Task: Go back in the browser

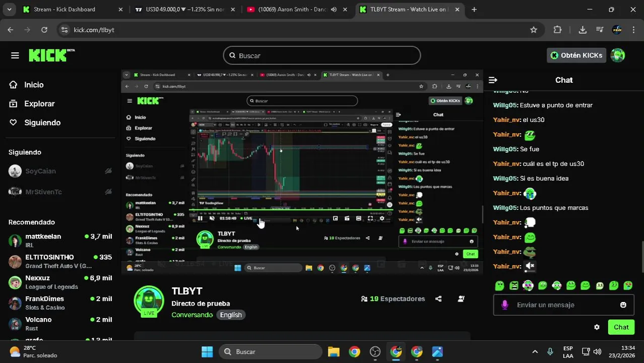Action: click(11, 30)
